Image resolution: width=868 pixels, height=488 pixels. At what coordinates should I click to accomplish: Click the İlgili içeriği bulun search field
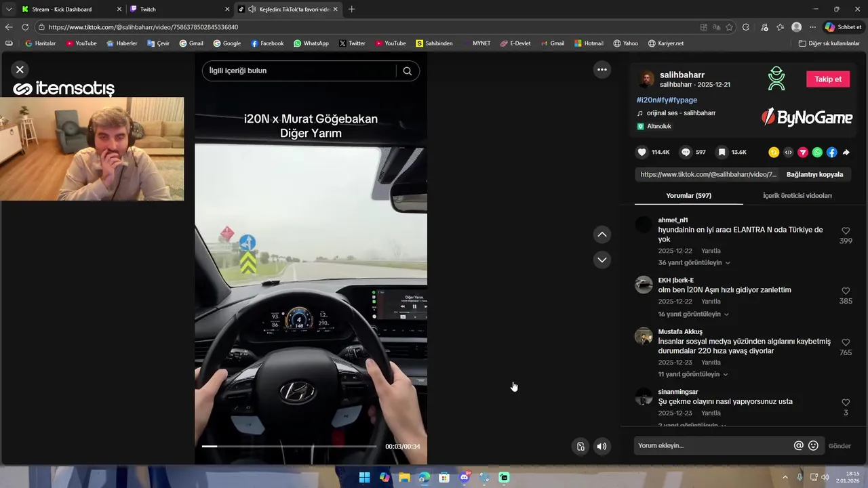click(x=298, y=70)
